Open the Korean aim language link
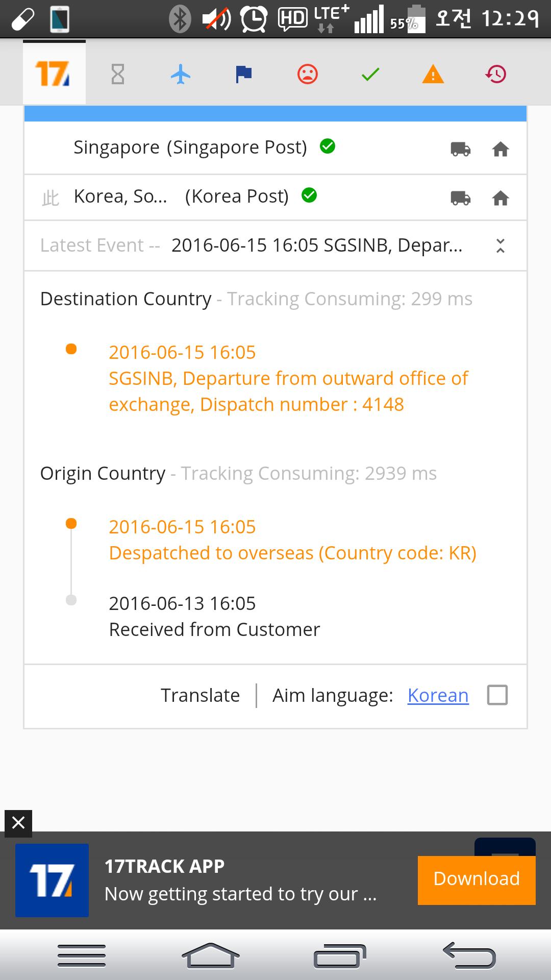The image size is (551, 980). (x=438, y=695)
